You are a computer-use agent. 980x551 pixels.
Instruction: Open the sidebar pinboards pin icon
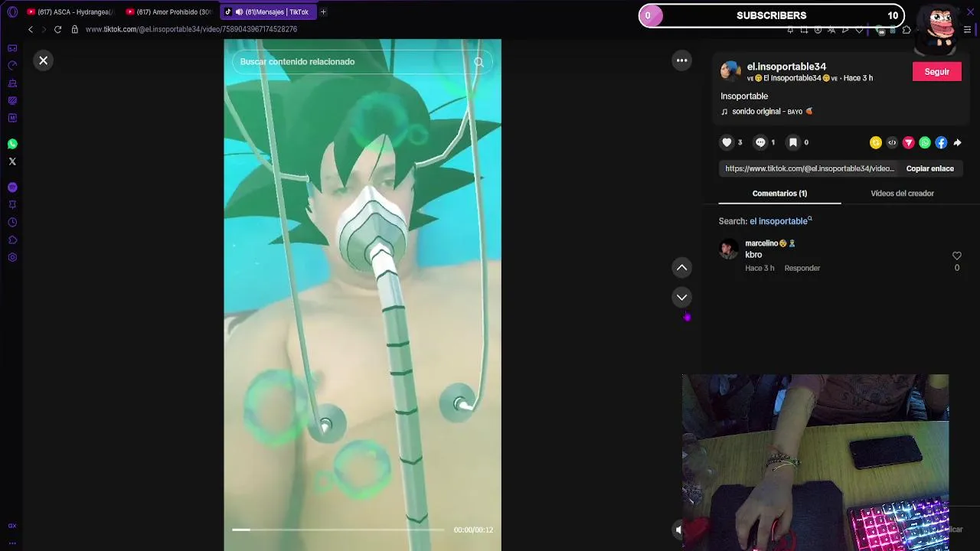(x=12, y=205)
